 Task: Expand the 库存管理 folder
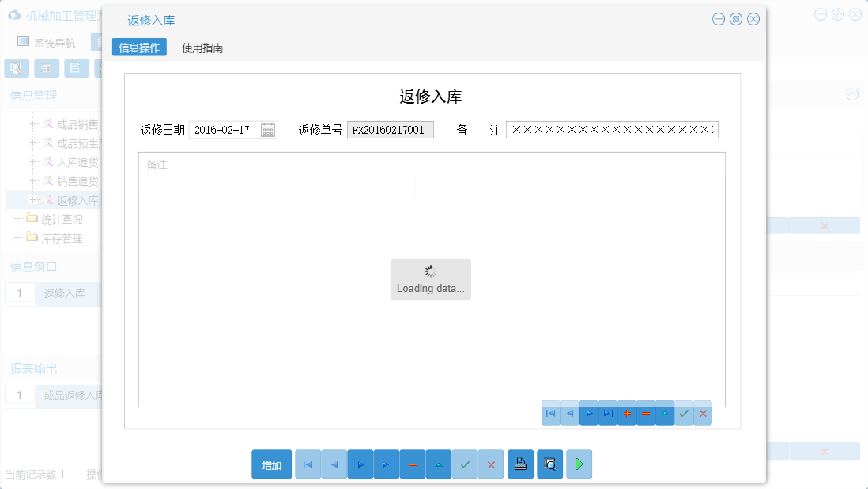[x=17, y=237]
